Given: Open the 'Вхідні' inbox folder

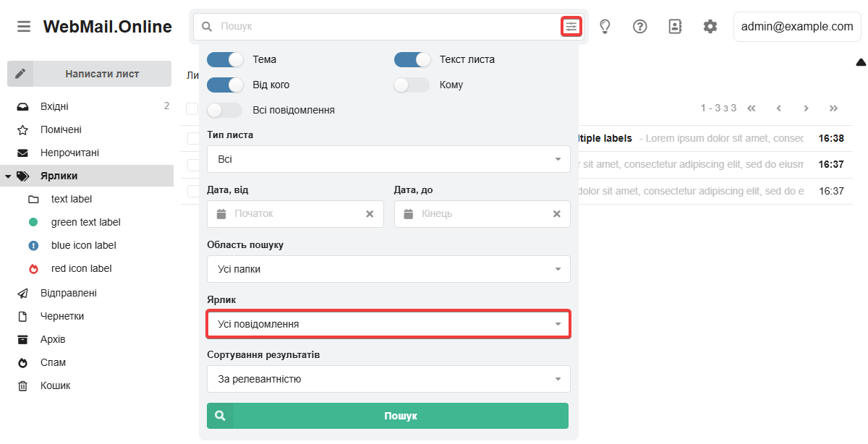Looking at the screenshot, I should pos(54,106).
